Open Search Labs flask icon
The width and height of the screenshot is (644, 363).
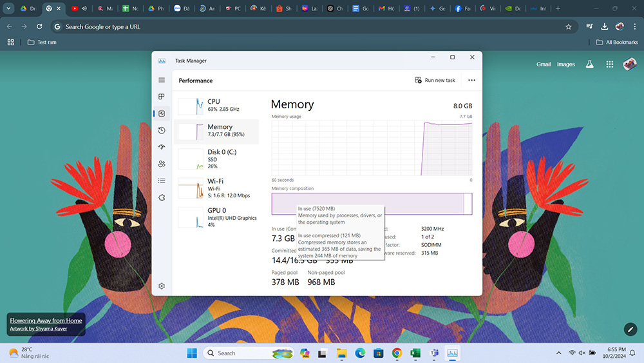coord(589,64)
